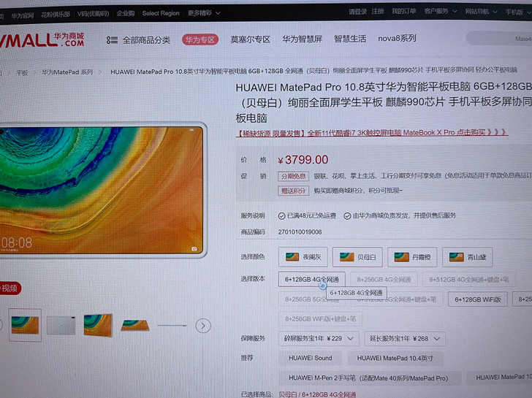
Task: Select the back-view tablet thumbnail
Action: [x=61, y=325]
